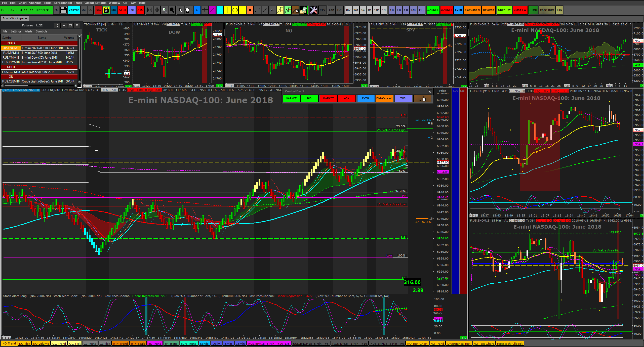This screenshot has width=644, height=347.
Task: Toggle the Chart DOM button
Action: point(547,10)
